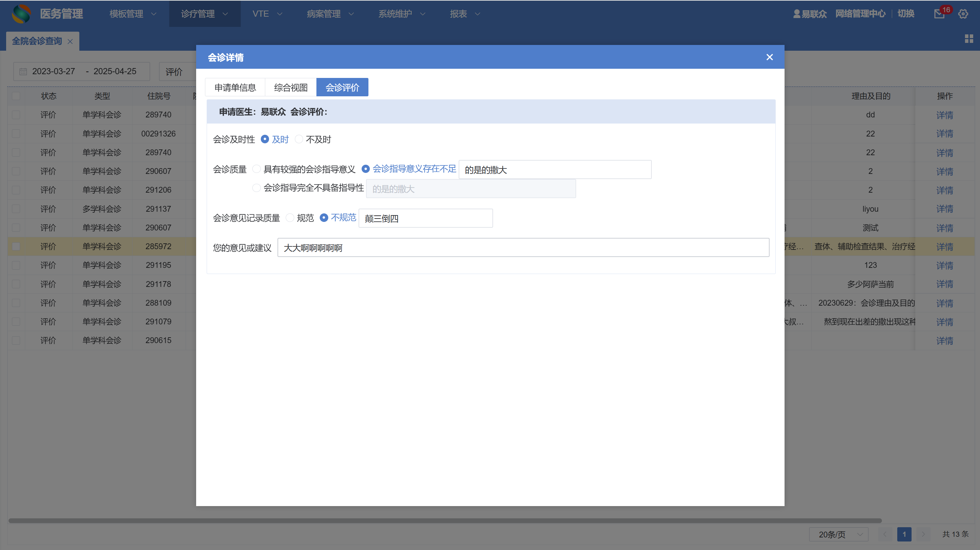Select 具有较强的会诊指导意义 radio option

pos(257,169)
